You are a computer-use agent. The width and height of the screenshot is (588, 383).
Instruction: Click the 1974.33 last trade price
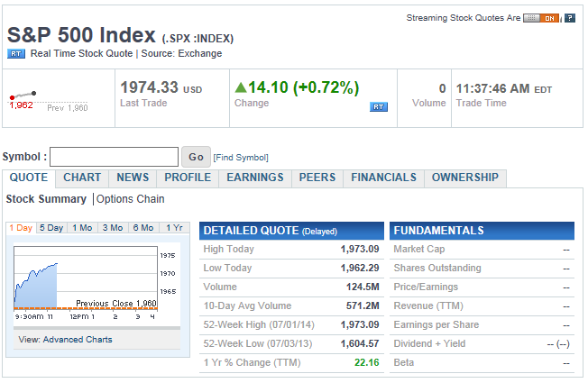click(x=149, y=87)
